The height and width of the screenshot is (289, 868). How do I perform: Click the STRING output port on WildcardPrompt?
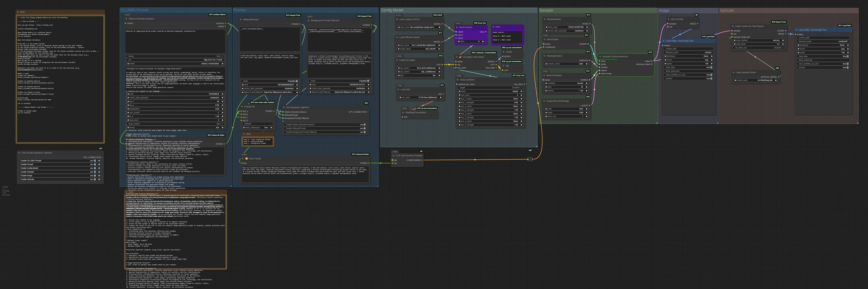coord(300,24)
